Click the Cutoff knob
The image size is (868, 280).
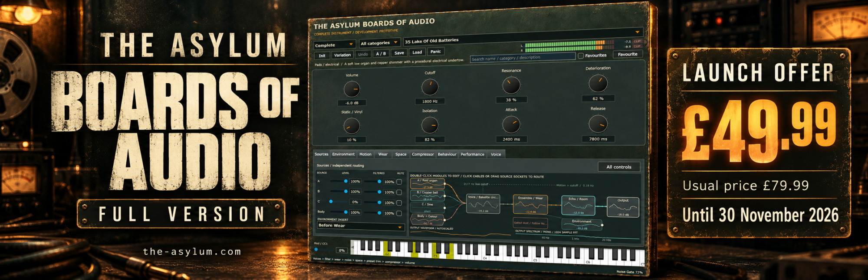(x=430, y=87)
